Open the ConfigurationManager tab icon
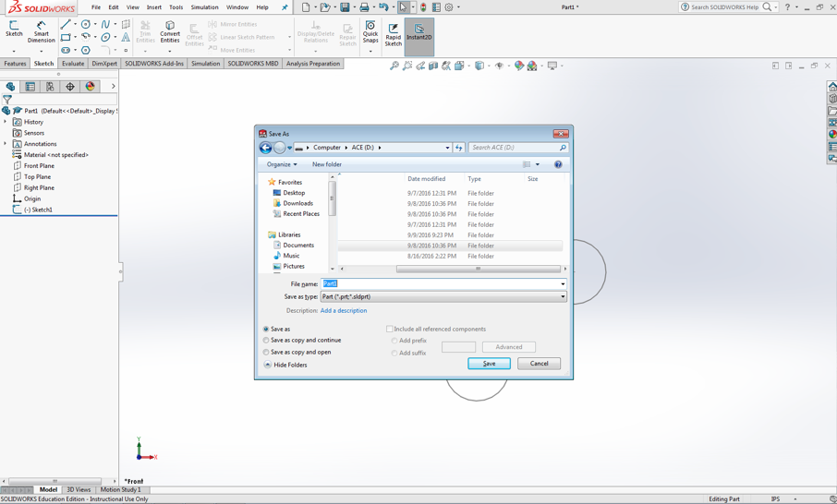This screenshot has height=504, width=837. [x=50, y=87]
